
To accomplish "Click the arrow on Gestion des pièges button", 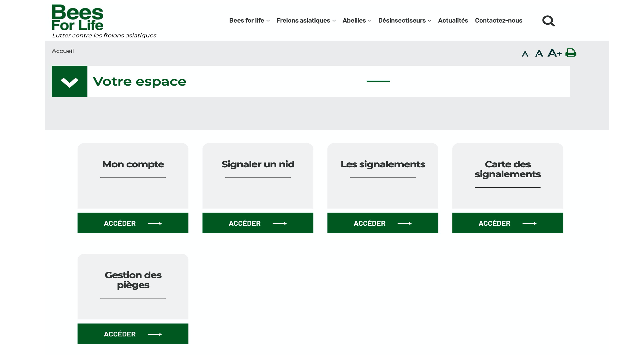I will [x=155, y=334].
